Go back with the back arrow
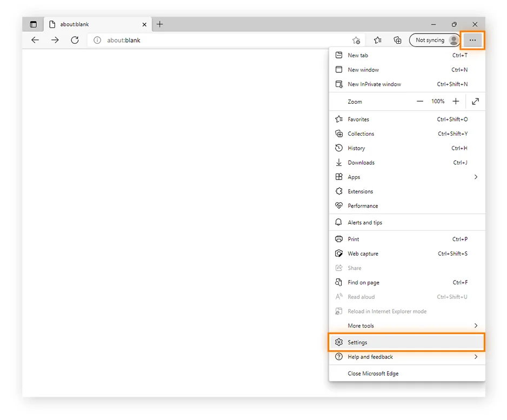This screenshot has width=507, height=420. pyautogui.click(x=35, y=40)
